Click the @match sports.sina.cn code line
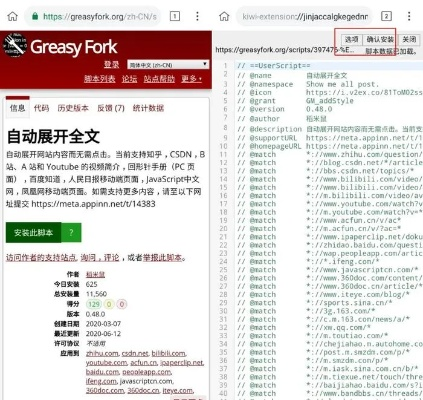423x400 pixels. click(315, 303)
